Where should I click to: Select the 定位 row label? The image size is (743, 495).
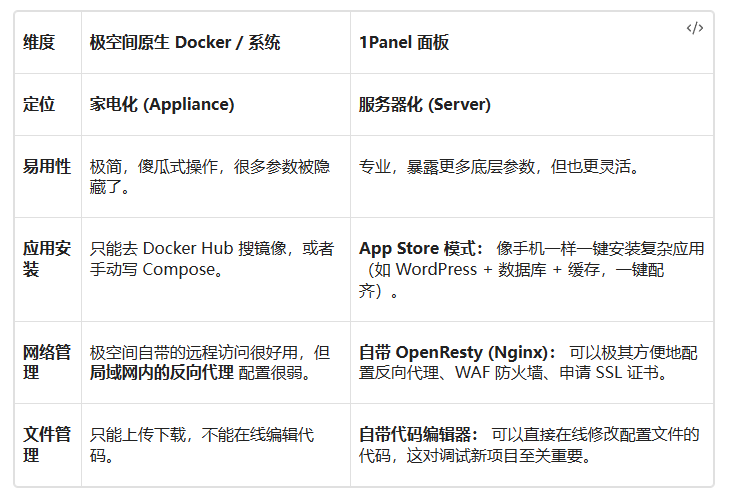click(x=39, y=105)
